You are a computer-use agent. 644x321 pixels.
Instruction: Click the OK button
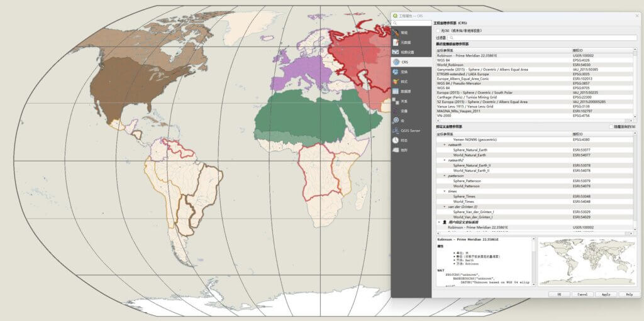click(x=559, y=295)
